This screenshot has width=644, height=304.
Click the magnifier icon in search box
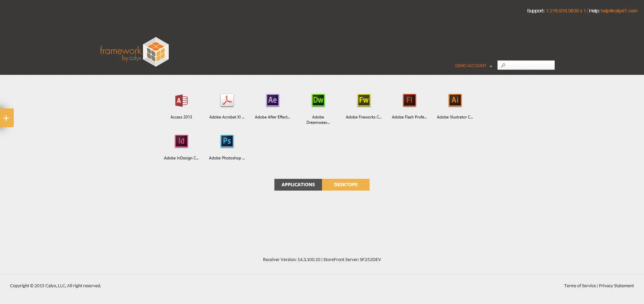[503, 65]
